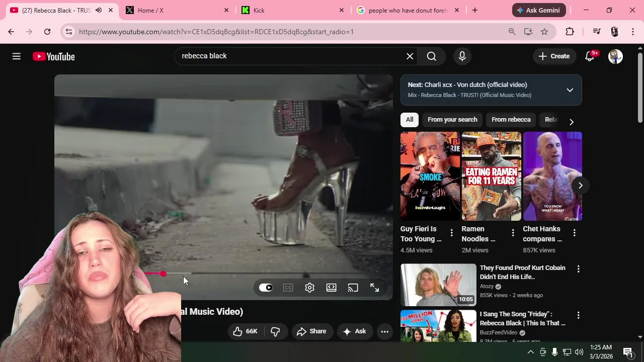Dislike the video
Viewport: 644px width, 362px height.
coord(275,331)
